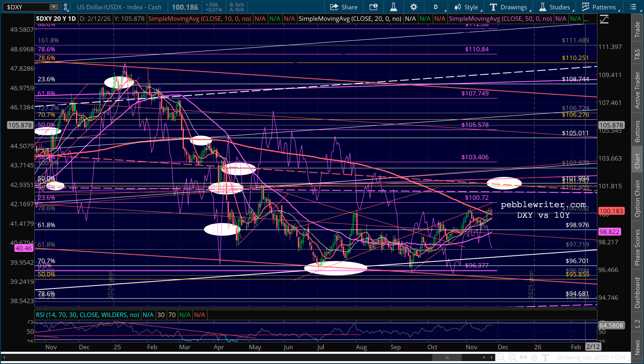
Task: Toggle the pan left-right arrows icon
Action: point(523,357)
